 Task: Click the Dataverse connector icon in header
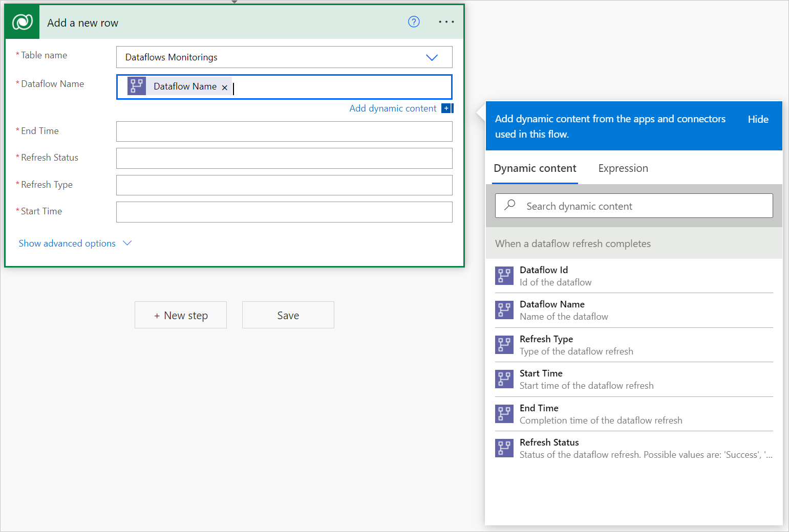pos(23,22)
